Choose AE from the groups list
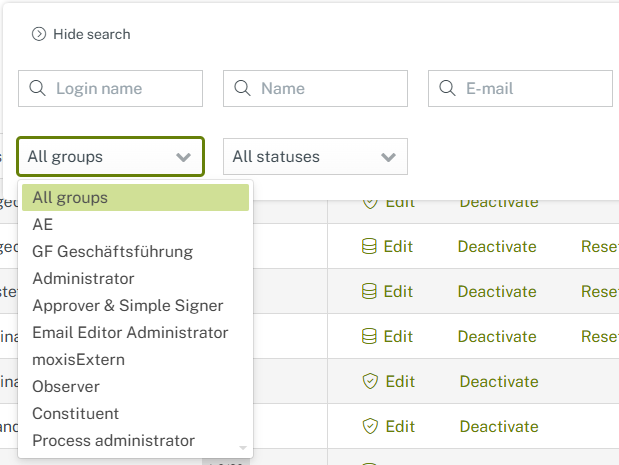Screen dimensions: 619x465 [x=43, y=225]
